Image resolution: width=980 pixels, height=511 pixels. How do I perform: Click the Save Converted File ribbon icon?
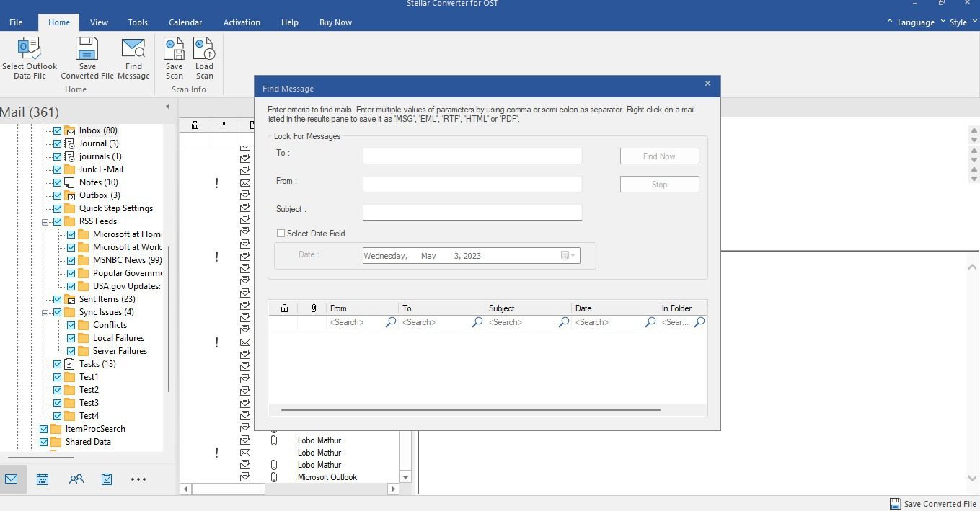tap(87, 49)
